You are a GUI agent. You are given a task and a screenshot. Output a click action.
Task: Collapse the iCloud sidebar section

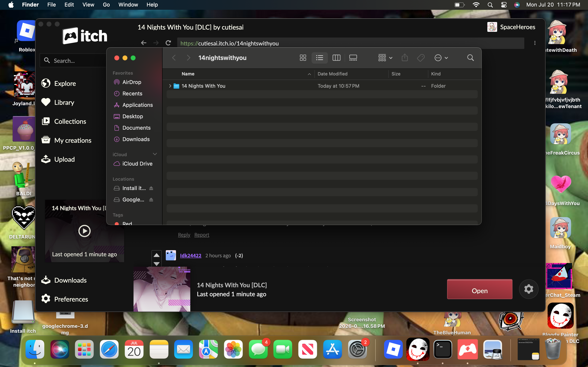[155, 154]
